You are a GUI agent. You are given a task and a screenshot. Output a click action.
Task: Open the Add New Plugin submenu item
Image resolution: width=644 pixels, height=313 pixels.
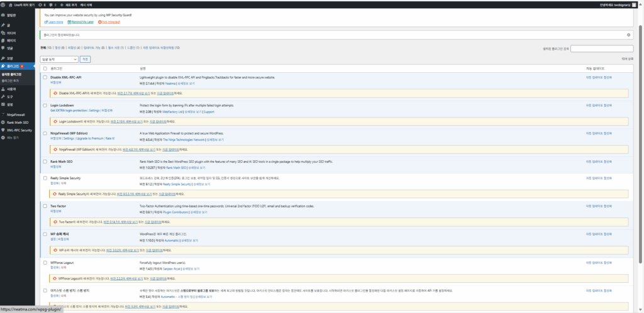[x=10, y=81]
